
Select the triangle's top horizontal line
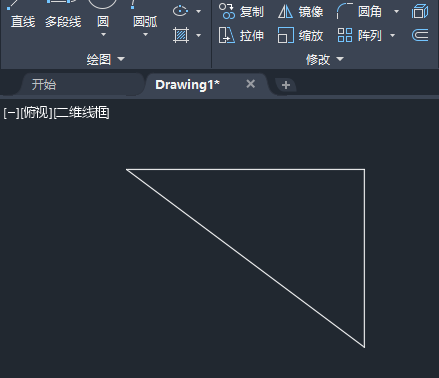pos(245,169)
